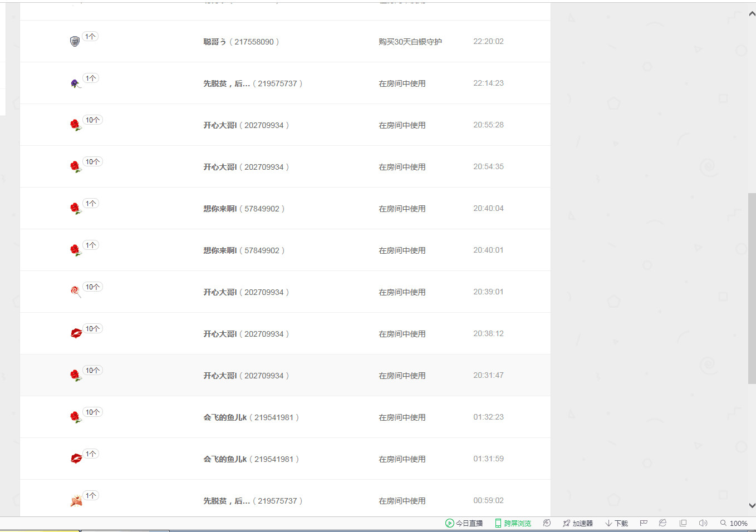Click the red rose icon at 20:40:04
756x532 pixels.
(x=75, y=209)
